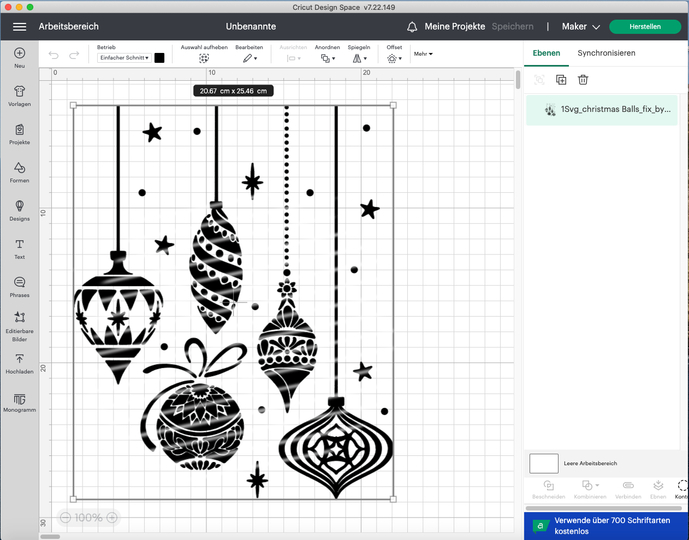
Task: Open the Text tool in sidebar
Action: (x=19, y=248)
